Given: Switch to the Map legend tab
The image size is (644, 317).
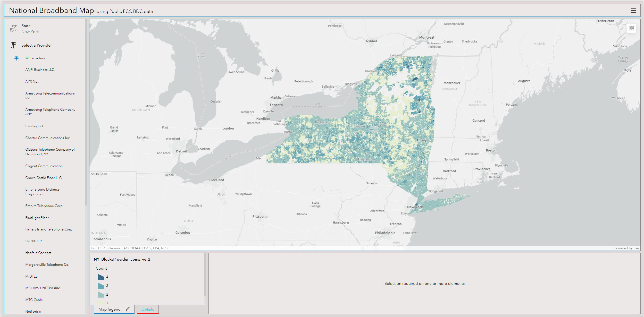Looking at the screenshot, I should 110,309.
